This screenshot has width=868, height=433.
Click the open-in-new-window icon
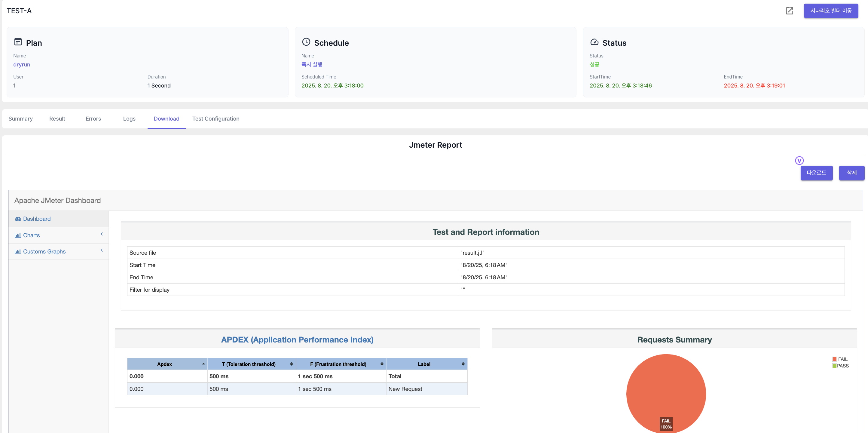(789, 11)
